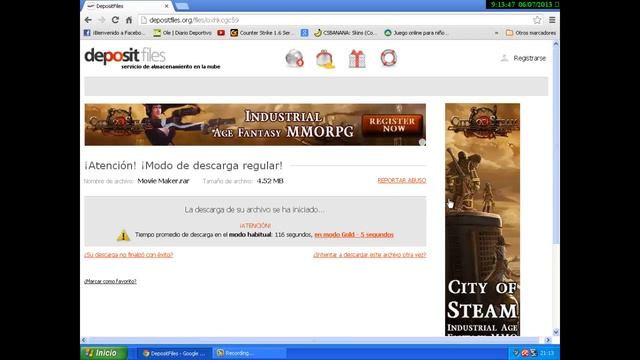Switch to the DepositFiles Google taskbar button
This screenshot has height=360, width=640.
point(174,353)
